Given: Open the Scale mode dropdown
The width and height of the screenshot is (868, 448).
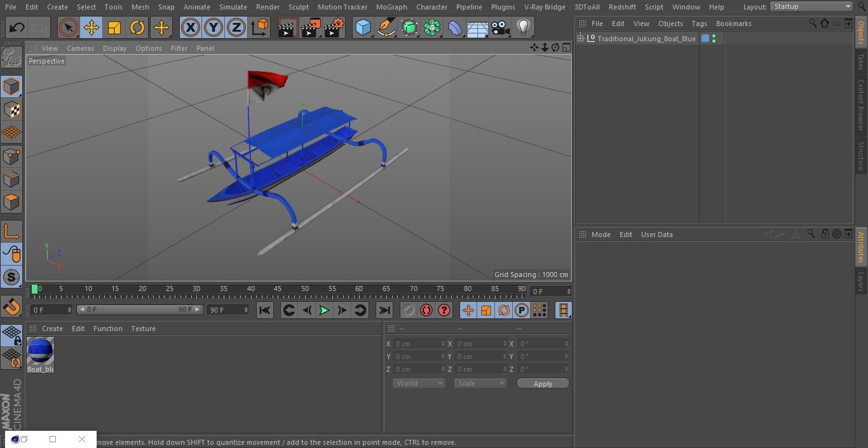Looking at the screenshot, I should point(480,383).
